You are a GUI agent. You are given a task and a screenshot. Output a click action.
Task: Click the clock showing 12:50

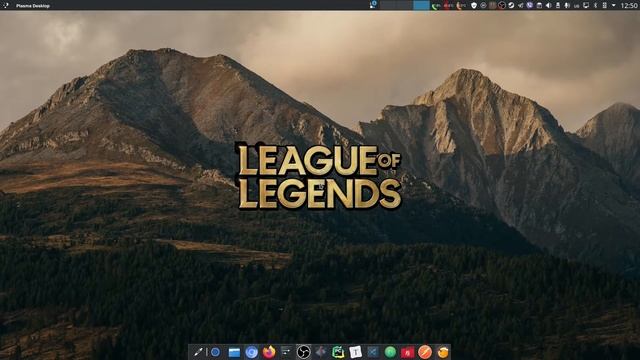pos(629,5)
